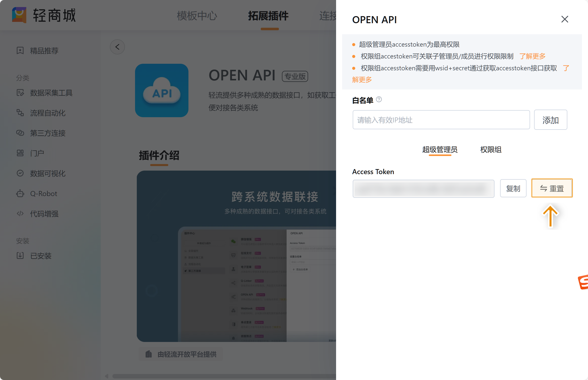Focus the IP address input field
The width and height of the screenshot is (588, 380).
click(441, 120)
